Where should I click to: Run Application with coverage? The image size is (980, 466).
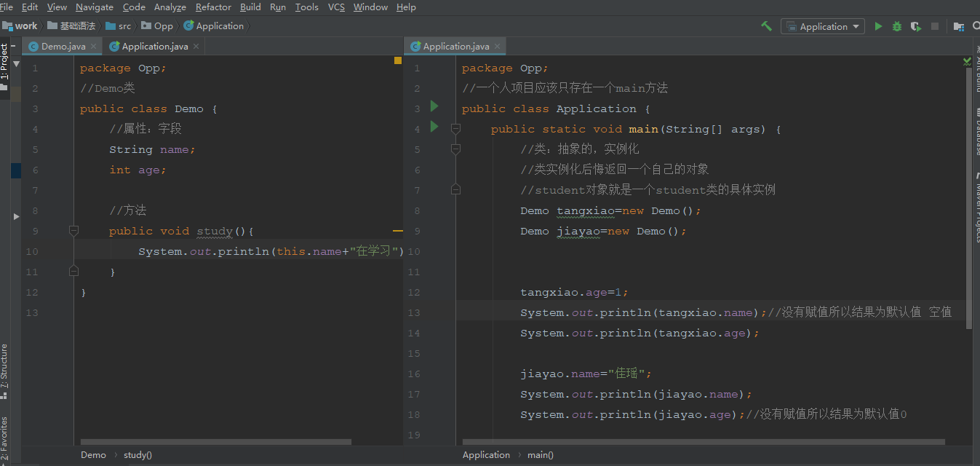[916, 26]
